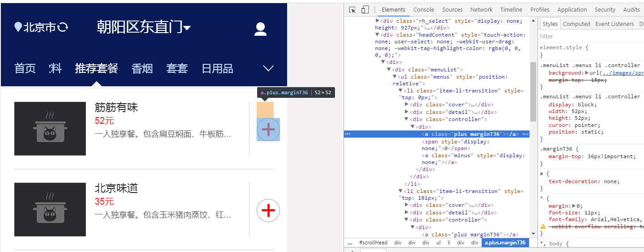Image resolution: width=644 pixels, height=252 pixels.
Task: Expand the first detail div node
Action: click(x=407, y=112)
